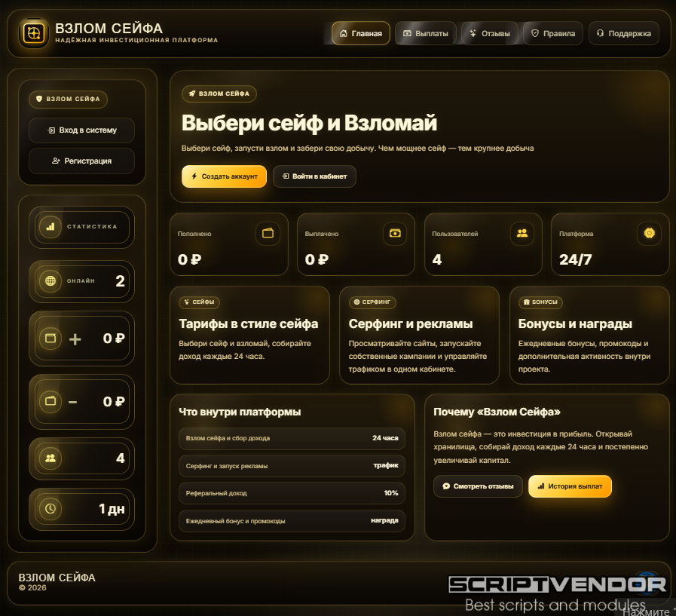Click the Регистрация sidebar button

coord(82,161)
